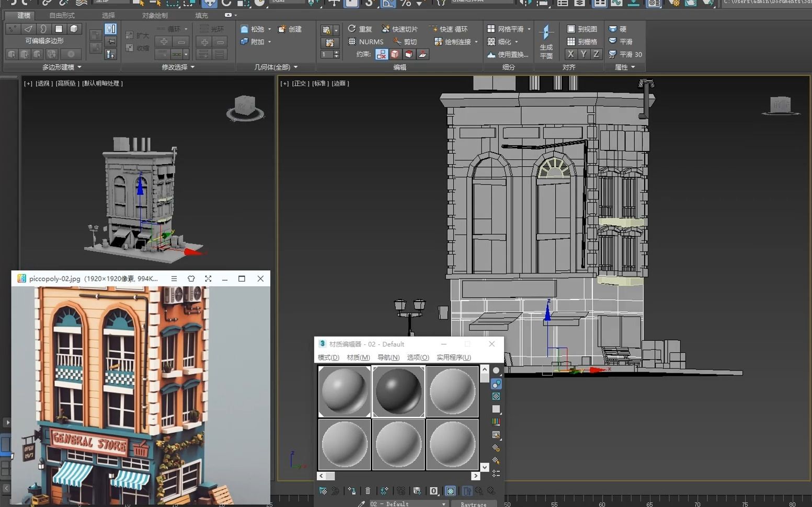Click the eyedropper pick material icon

pos(361,503)
